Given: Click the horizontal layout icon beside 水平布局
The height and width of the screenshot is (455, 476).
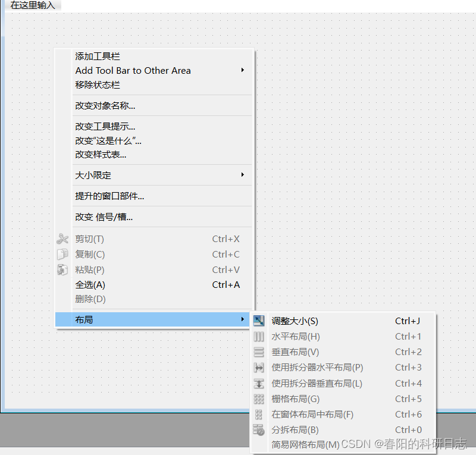Looking at the screenshot, I should pyautogui.click(x=259, y=336).
